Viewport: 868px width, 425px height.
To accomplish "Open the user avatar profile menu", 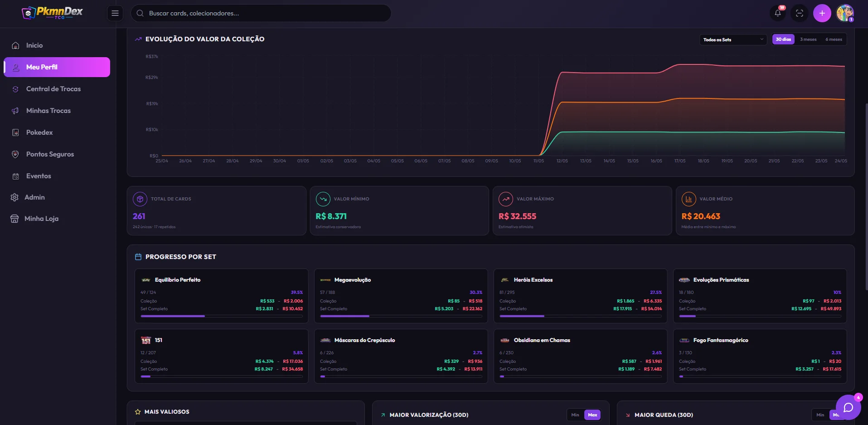I will click(x=845, y=13).
